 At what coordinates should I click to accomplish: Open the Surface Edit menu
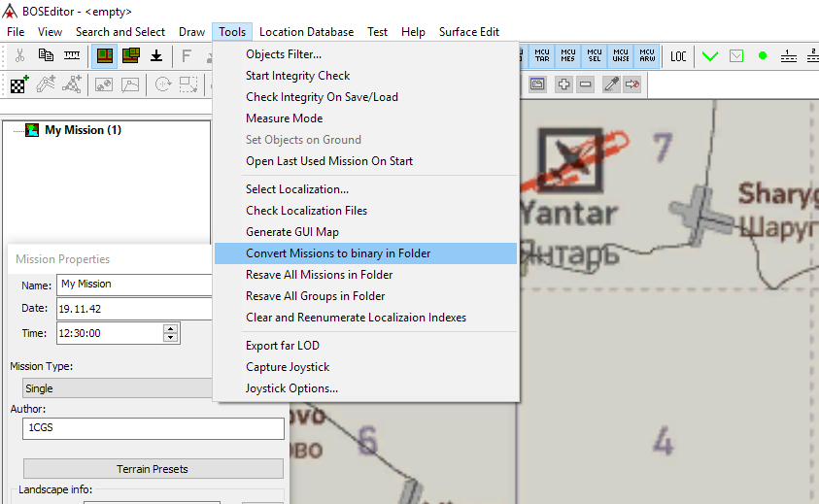point(469,32)
